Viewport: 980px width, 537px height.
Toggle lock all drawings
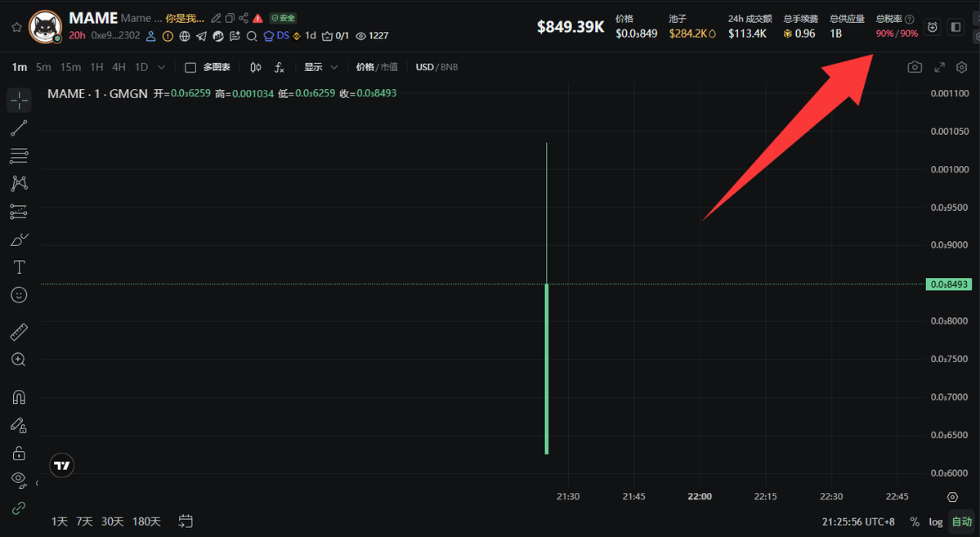pyautogui.click(x=20, y=453)
